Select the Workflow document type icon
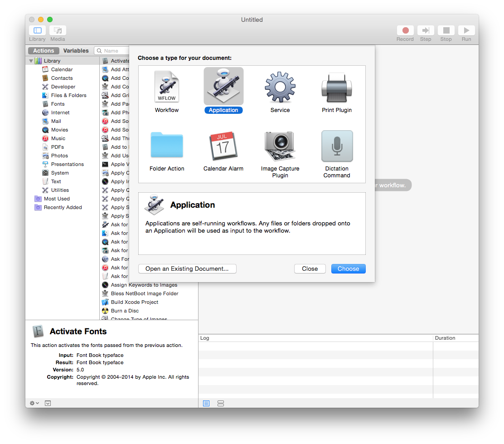This screenshot has height=444, width=504. (167, 87)
